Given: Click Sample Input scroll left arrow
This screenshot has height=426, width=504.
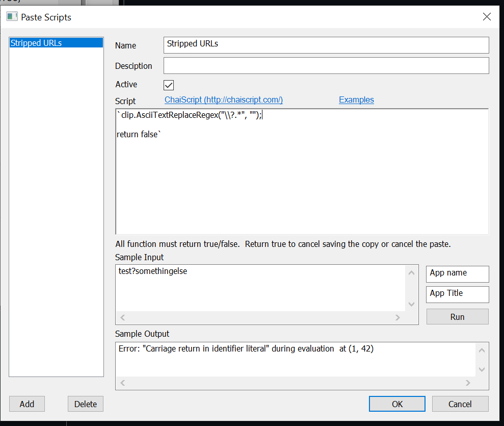Looking at the screenshot, I should tap(123, 317).
